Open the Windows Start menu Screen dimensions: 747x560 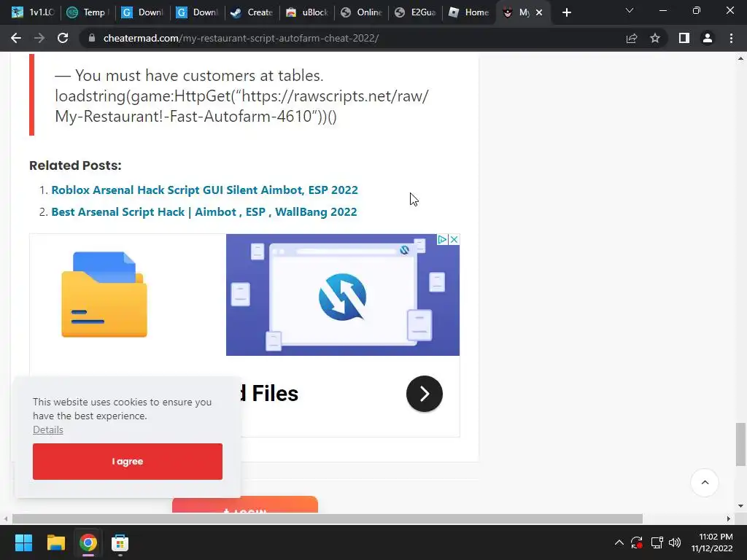23,542
